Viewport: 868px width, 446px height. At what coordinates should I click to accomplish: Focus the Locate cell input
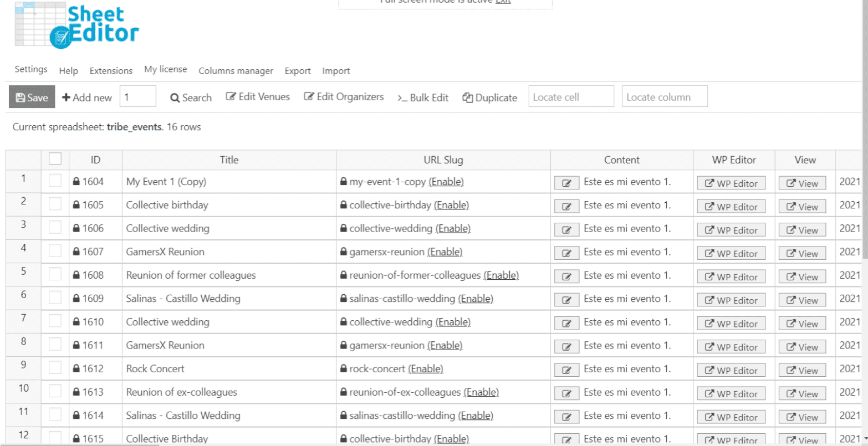[571, 96]
